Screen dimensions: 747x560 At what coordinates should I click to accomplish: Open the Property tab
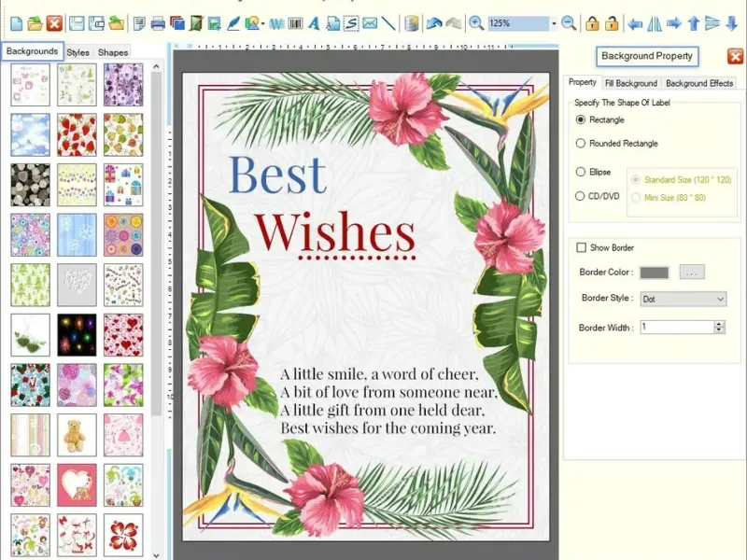[x=582, y=82]
